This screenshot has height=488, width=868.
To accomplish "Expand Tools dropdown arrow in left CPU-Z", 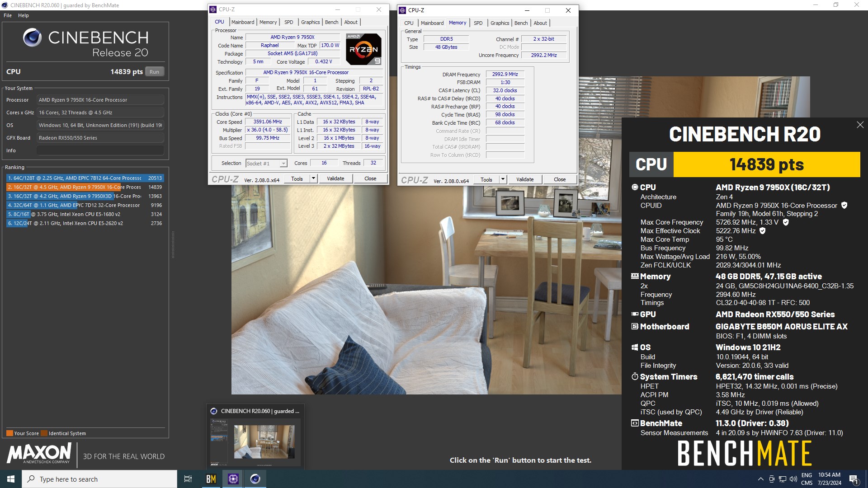I will (313, 179).
